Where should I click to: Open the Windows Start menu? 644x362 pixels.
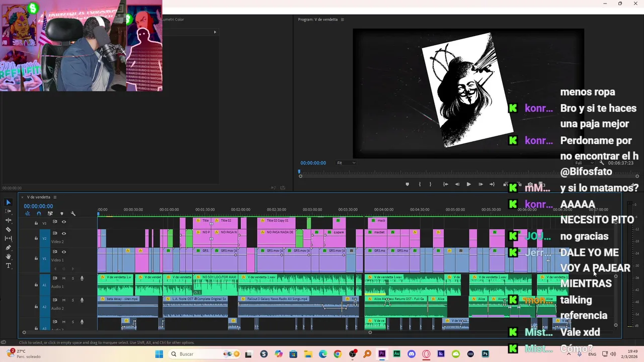(159, 354)
